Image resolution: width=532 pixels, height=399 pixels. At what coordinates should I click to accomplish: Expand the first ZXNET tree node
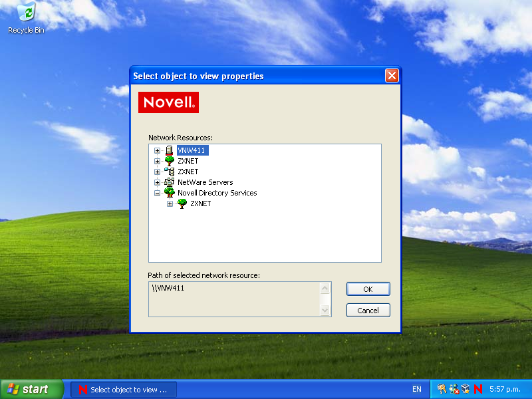click(157, 161)
